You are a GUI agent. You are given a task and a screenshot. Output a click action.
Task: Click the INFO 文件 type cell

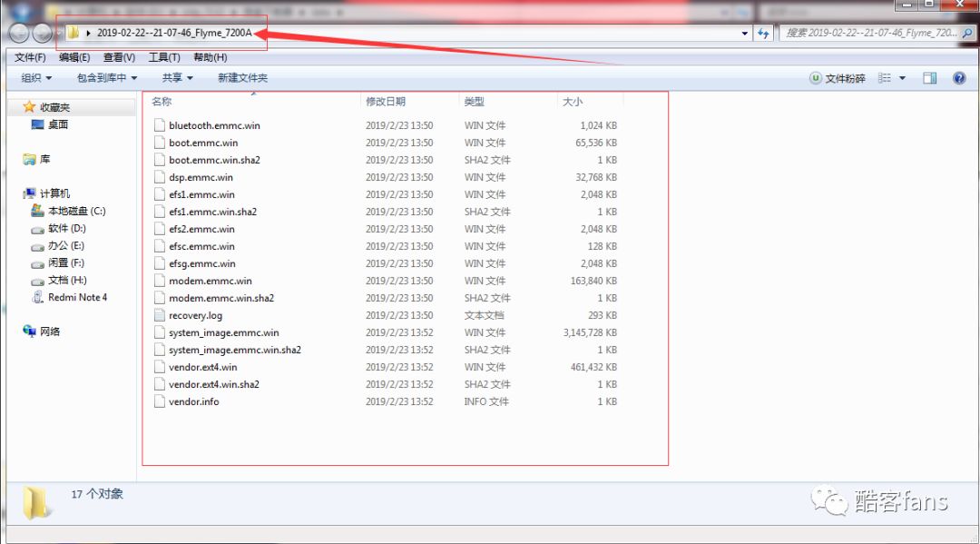(x=486, y=401)
